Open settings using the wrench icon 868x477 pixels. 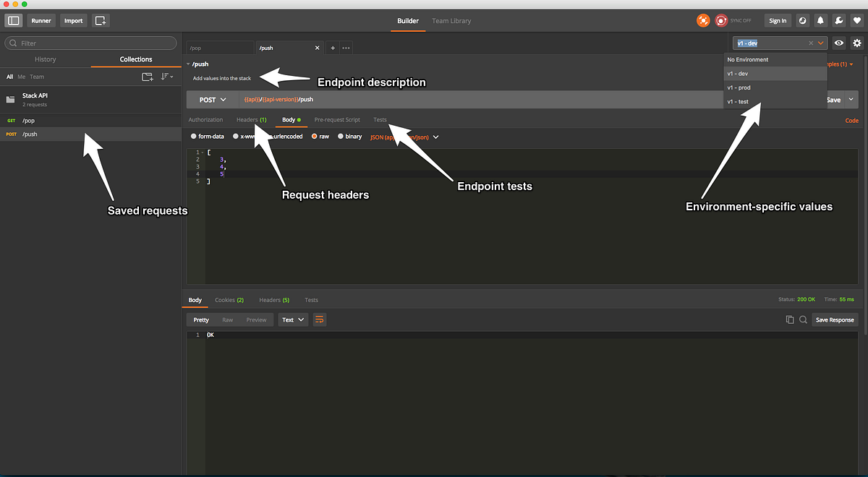coord(838,20)
